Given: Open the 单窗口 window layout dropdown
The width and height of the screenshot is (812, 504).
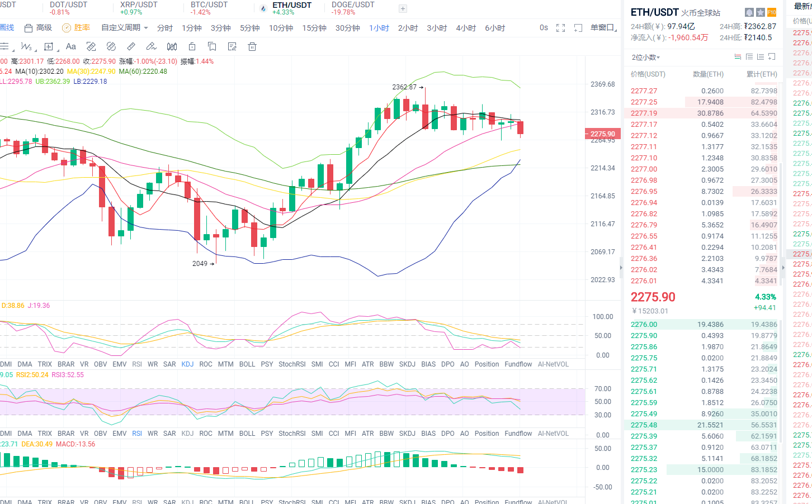Looking at the screenshot, I should (x=603, y=28).
